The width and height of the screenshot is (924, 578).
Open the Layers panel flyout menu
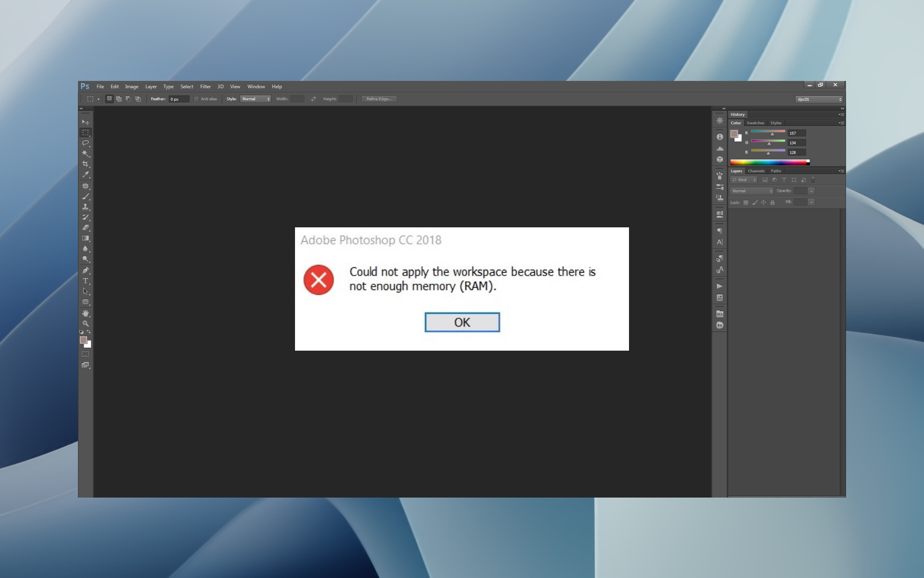tap(841, 171)
